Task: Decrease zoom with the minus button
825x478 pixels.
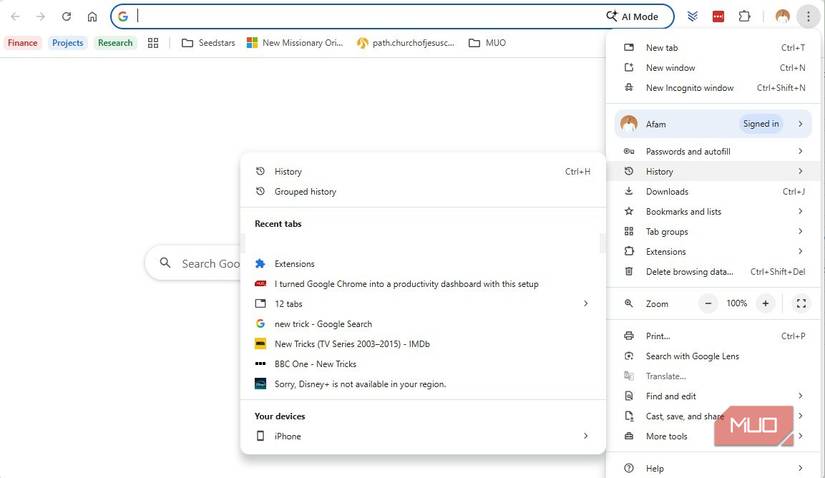Action: point(708,303)
